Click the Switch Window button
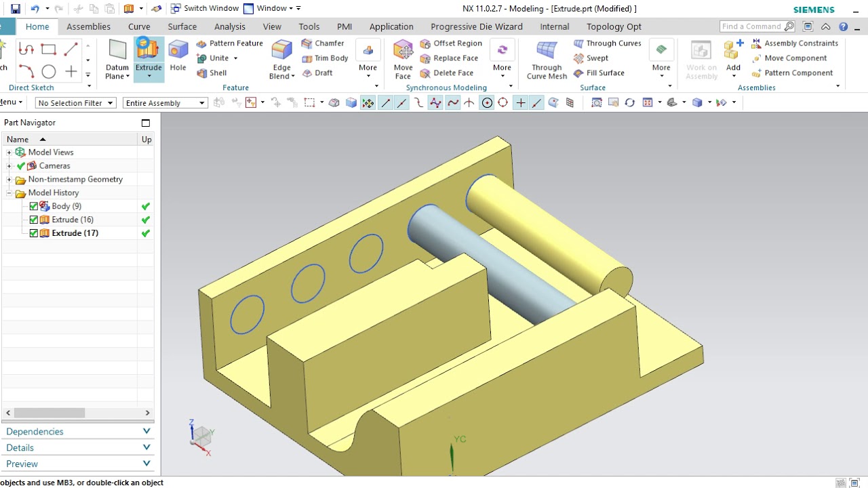The width and height of the screenshot is (868, 488). (x=204, y=9)
